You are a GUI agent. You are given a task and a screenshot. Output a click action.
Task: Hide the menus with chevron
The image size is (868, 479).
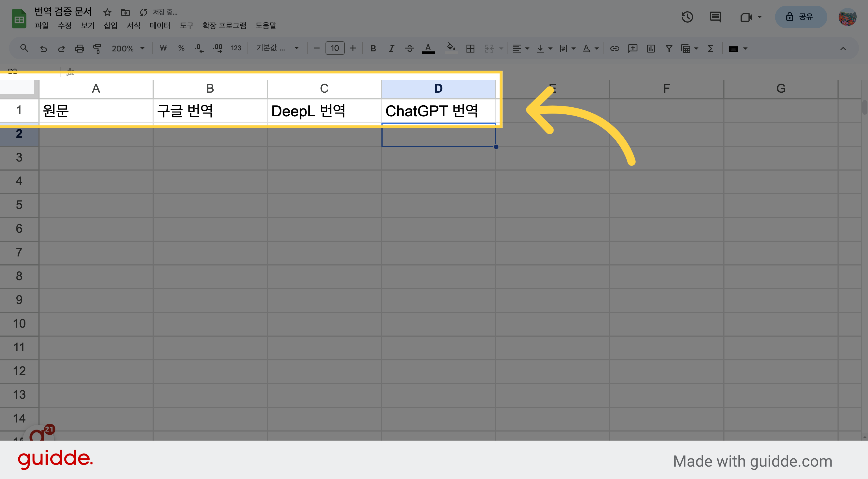tap(843, 49)
